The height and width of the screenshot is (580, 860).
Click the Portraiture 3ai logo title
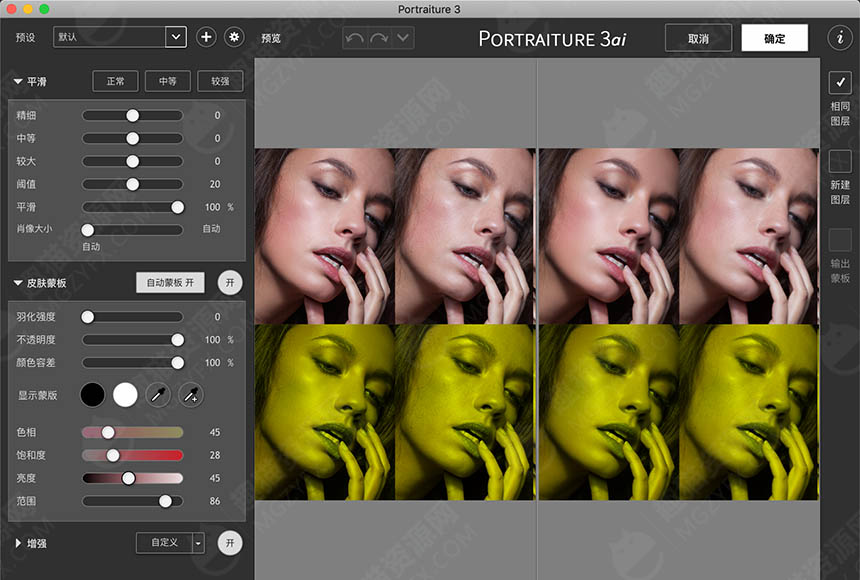tap(552, 39)
